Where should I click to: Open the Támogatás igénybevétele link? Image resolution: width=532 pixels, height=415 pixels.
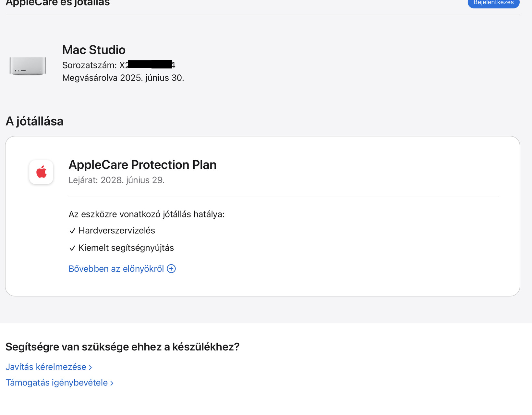tap(57, 383)
